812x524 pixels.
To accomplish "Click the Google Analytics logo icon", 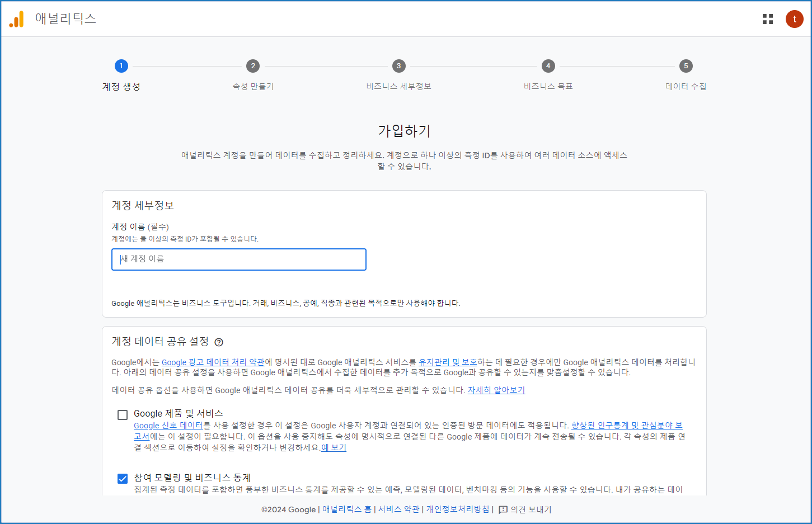I will click(17, 19).
